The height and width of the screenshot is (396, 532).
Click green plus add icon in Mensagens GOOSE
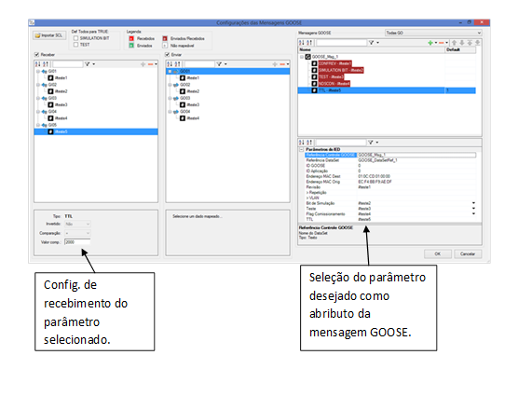(430, 43)
